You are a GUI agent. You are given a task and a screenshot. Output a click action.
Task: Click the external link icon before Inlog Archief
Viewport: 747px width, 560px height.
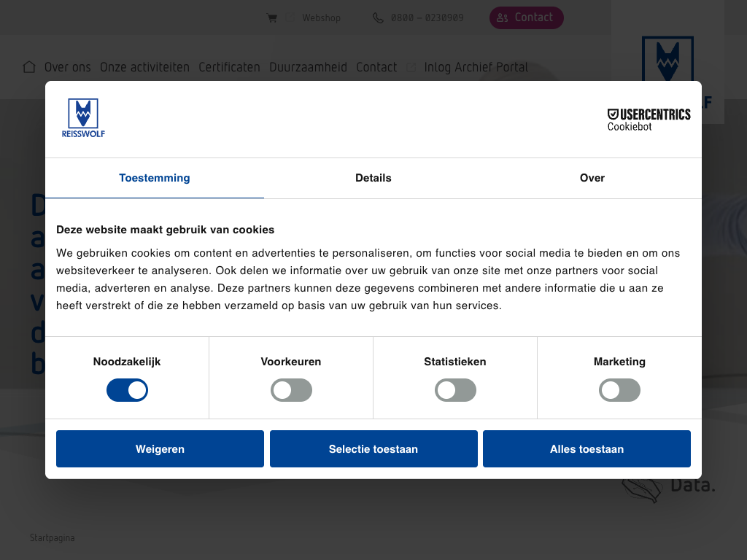411,67
